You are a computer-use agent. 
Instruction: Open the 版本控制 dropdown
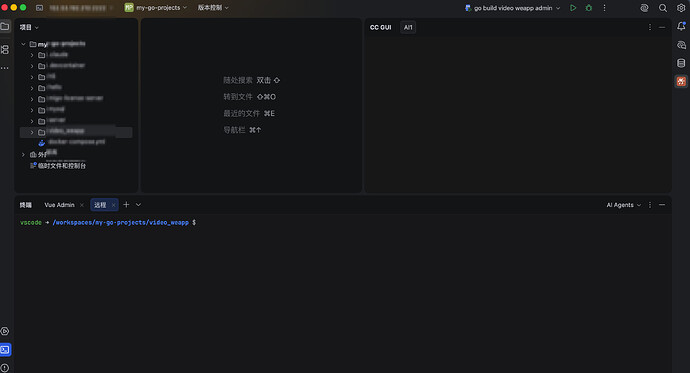point(213,7)
